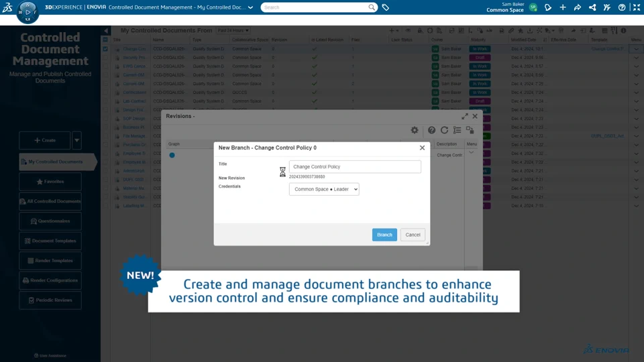This screenshot has width=644, height=362.
Task: Click the Maturity column header
Action: point(478,40)
